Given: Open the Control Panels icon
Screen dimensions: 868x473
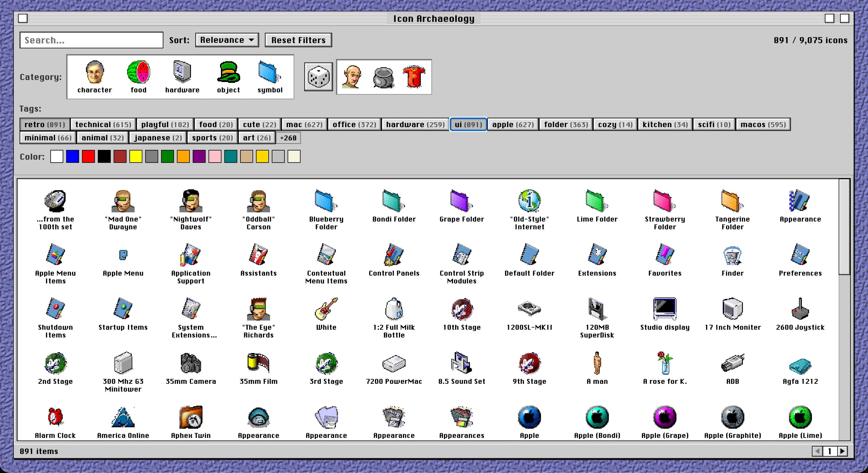Looking at the screenshot, I should point(393,255).
